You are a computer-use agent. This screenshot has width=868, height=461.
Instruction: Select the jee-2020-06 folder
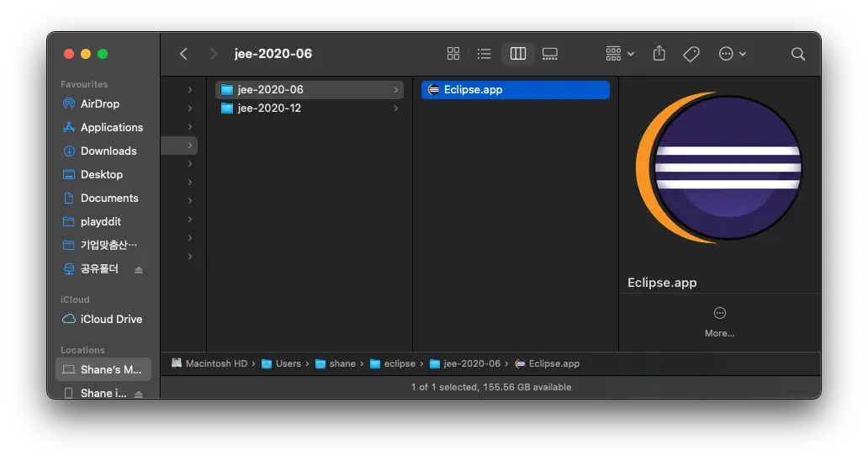pyautogui.click(x=309, y=90)
